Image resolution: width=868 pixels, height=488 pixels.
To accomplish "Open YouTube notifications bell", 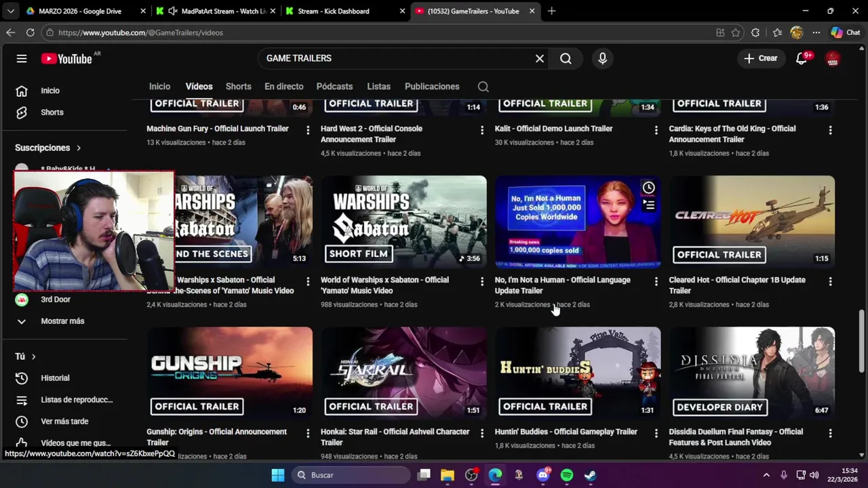I will 802,59.
